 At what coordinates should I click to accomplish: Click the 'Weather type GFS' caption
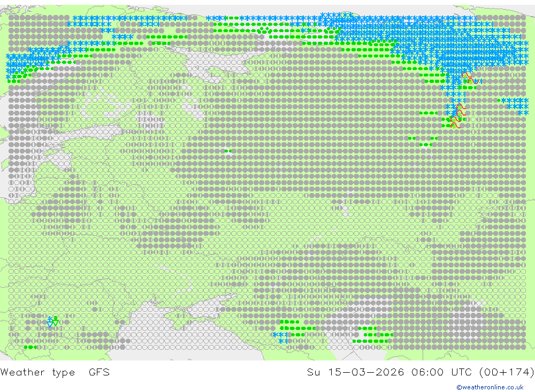coord(55,372)
